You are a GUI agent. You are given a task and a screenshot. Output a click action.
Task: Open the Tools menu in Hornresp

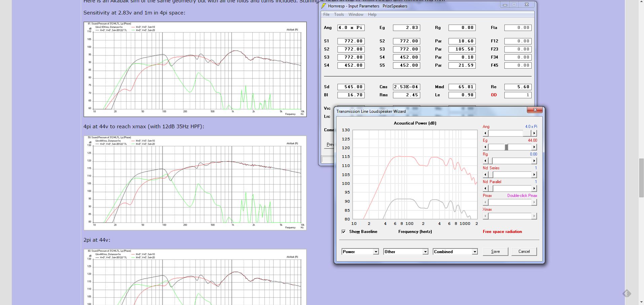339,14
